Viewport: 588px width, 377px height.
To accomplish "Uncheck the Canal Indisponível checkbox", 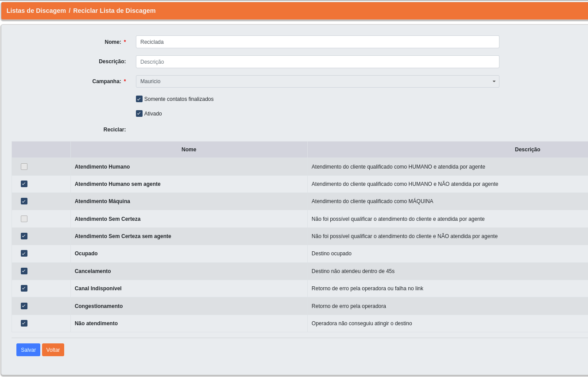I will pyautogui.click(x=24, y=289).
